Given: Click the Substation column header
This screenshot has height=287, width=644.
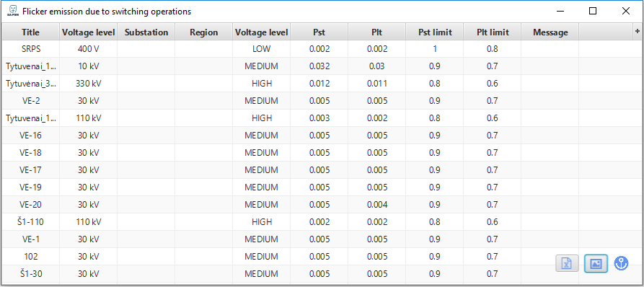Looking at the screenshot, I should [146, 32].
